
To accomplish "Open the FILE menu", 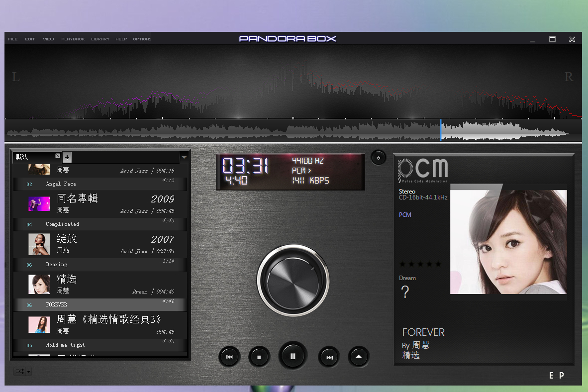I will 13,39.
